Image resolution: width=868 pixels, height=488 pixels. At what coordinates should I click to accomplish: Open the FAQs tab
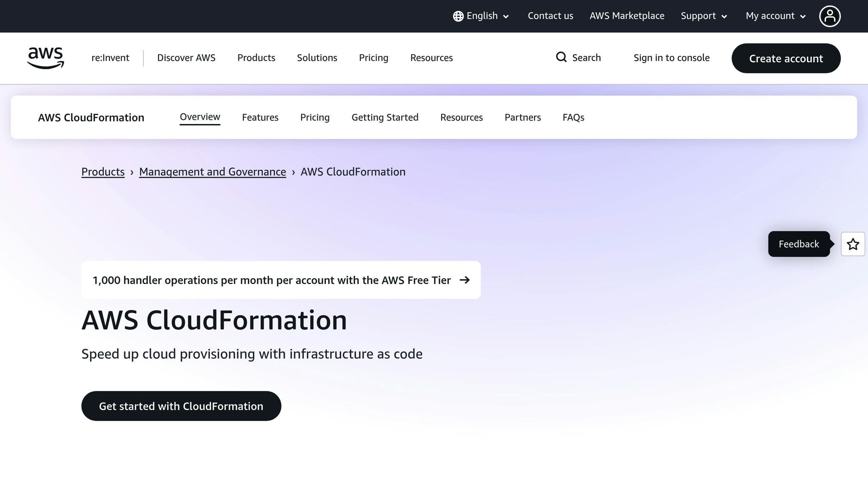(573, 117)
